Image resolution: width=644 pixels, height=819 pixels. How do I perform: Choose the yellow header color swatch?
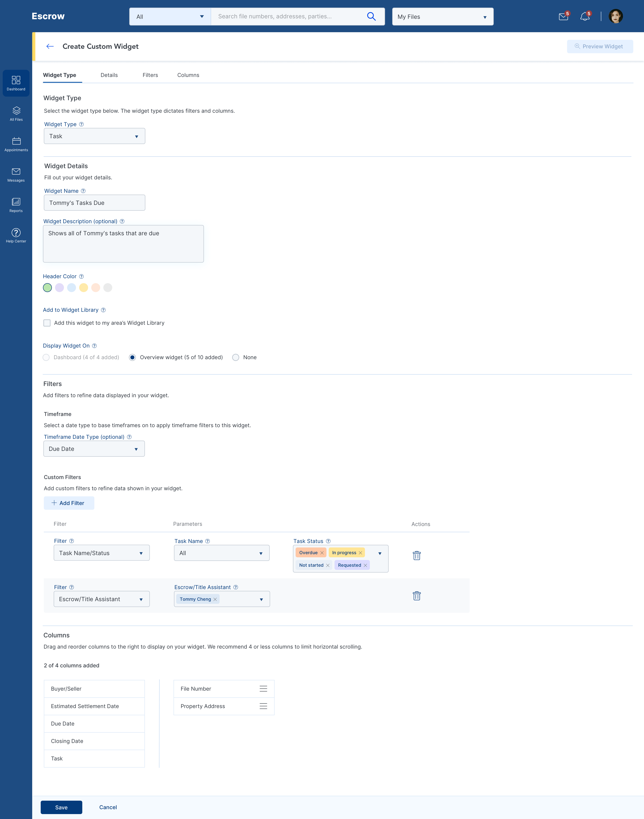click(x=84, y=288)
